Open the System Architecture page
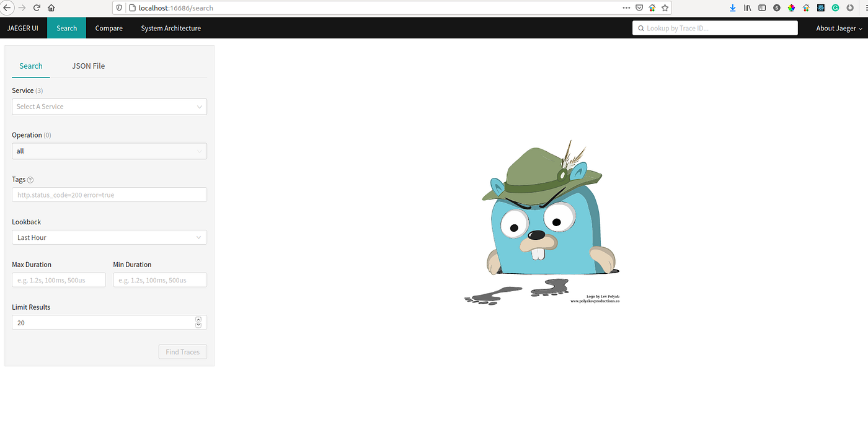 click(x=170, y=28)
